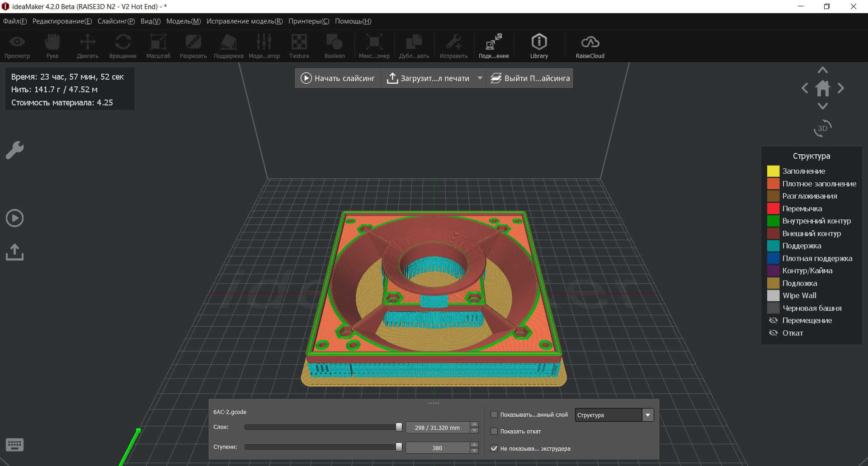Enable the Показать откат checkbox

coord(494,432)
